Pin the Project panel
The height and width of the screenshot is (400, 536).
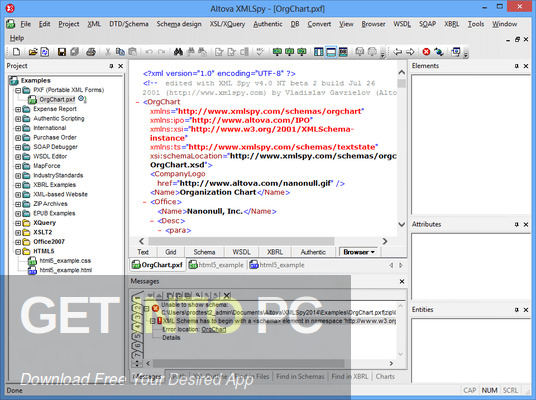point(111,66)
